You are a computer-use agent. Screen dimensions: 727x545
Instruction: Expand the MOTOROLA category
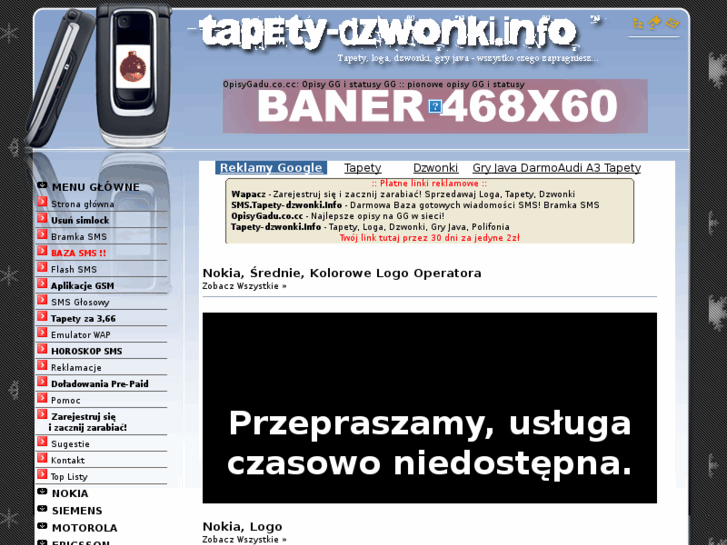[x=84, y=528]
